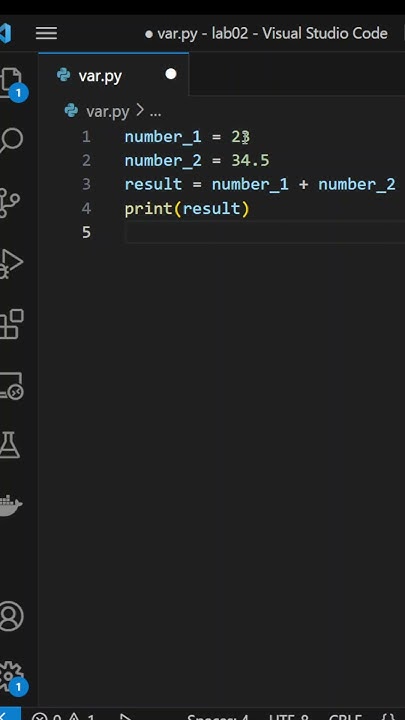
Task: Open the Remote Explorer view
Action: (x=11, y=386)
